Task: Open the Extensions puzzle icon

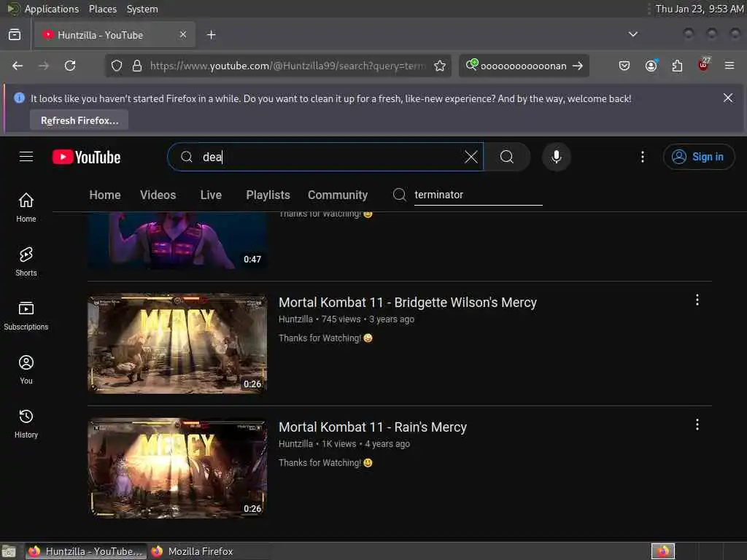Action: pos(677,66)
